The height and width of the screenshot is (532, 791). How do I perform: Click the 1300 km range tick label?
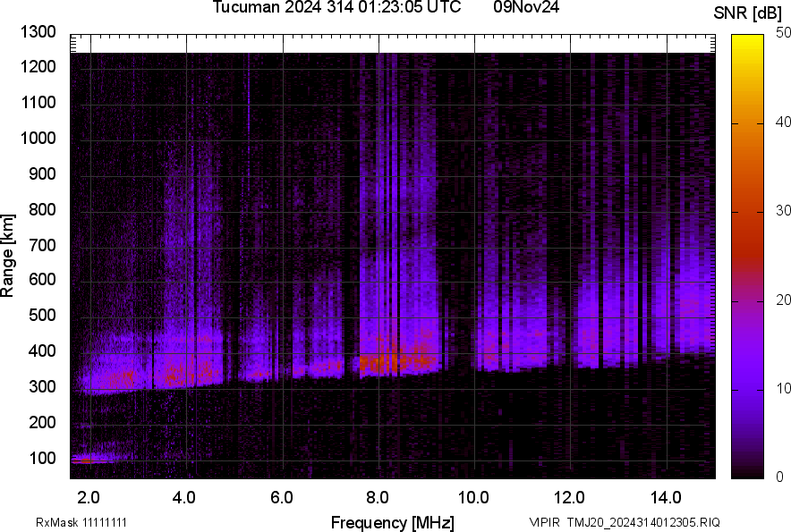tap(39, 32)
